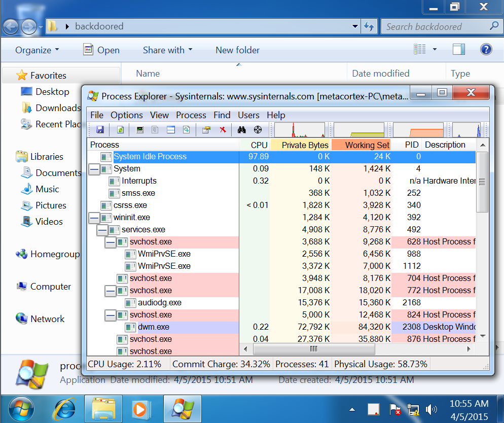Click the crosshair Find Window's Process icon
504x423 pixels.
tap(258, 130)
